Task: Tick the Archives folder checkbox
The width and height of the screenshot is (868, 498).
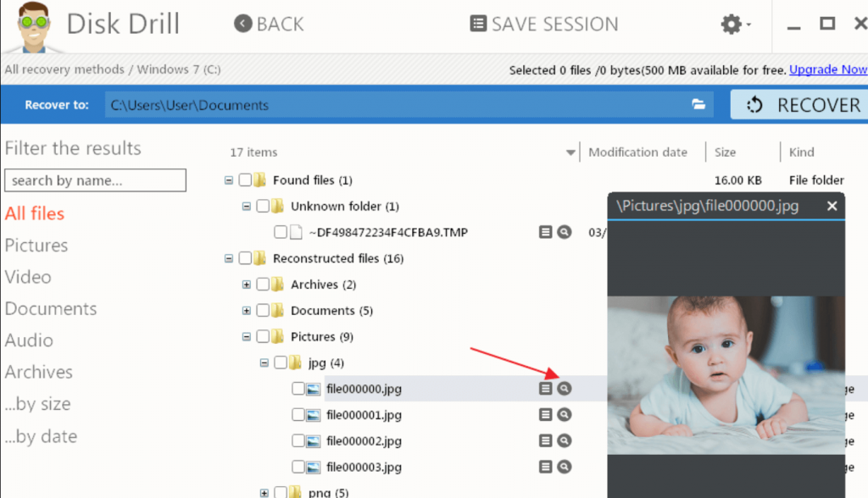Action: click(263, 285)
